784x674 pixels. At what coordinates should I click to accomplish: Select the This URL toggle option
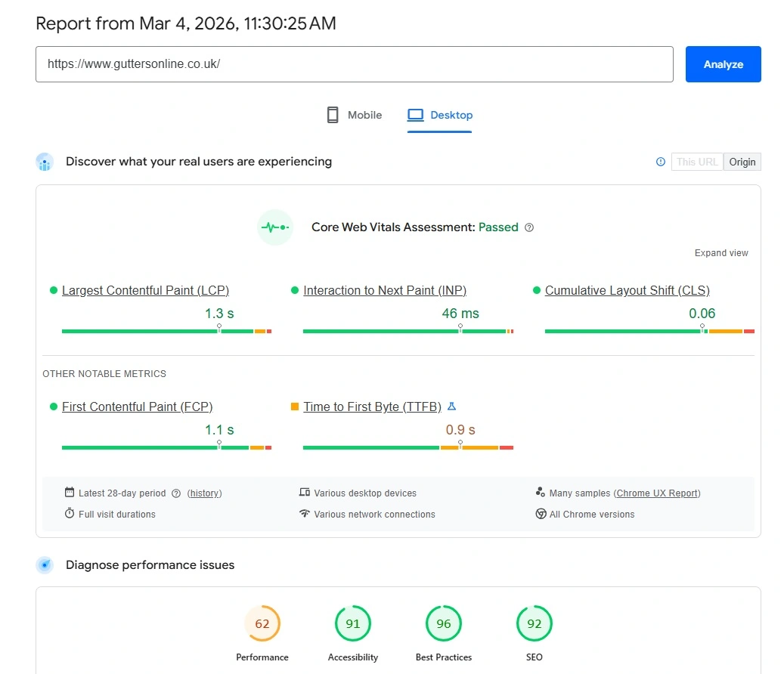coord(696,162)
